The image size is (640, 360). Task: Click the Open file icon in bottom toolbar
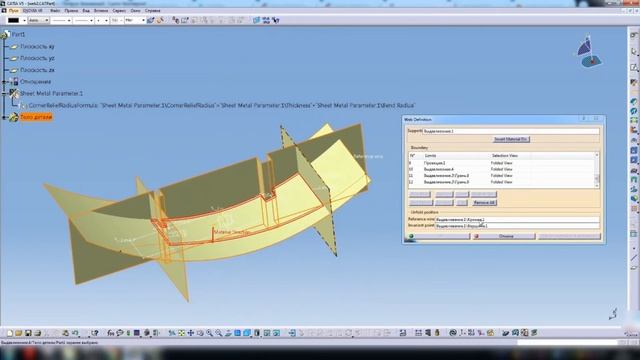point(19,333)
